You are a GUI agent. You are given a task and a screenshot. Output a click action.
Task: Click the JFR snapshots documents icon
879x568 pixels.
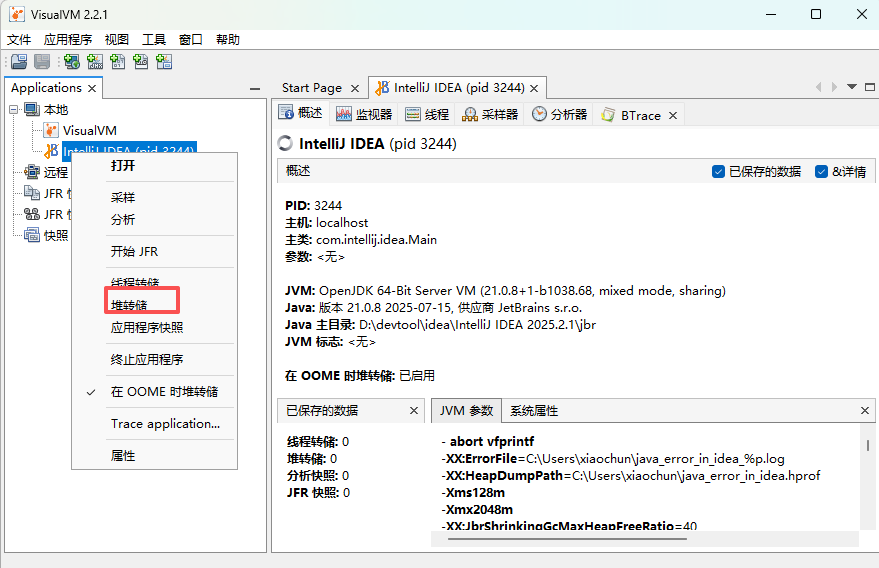32,193
